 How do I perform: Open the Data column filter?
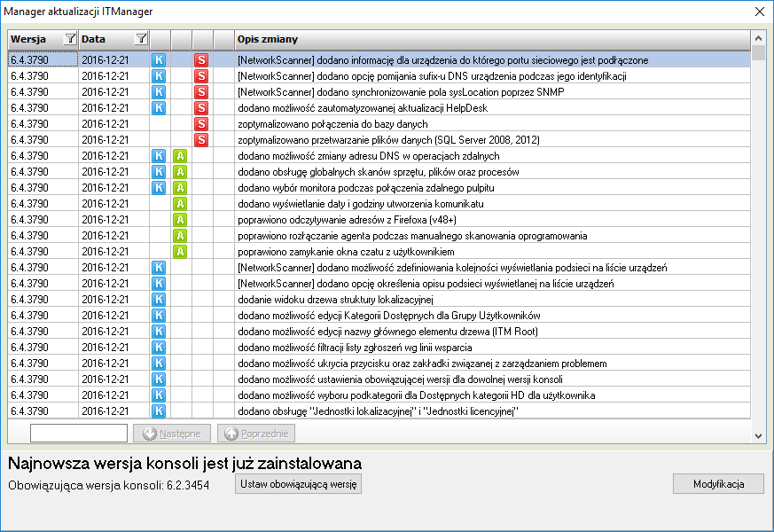[x=140, y=39]
